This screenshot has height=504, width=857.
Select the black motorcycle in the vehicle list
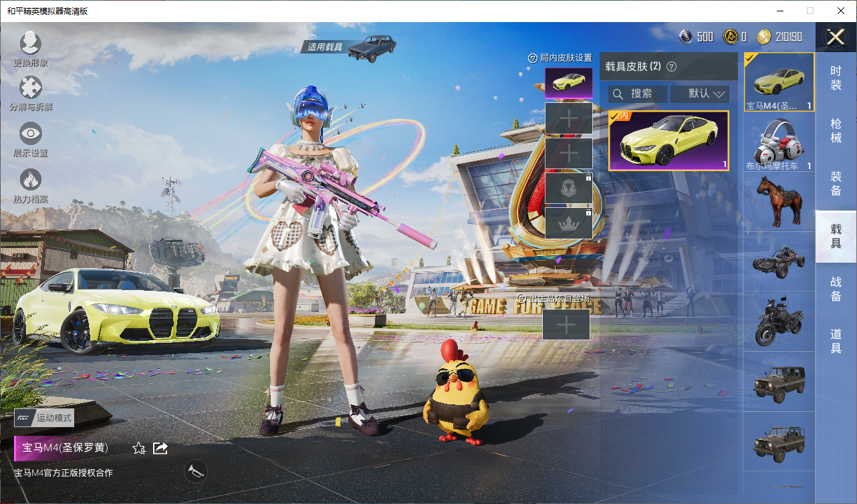click(779, 322)
